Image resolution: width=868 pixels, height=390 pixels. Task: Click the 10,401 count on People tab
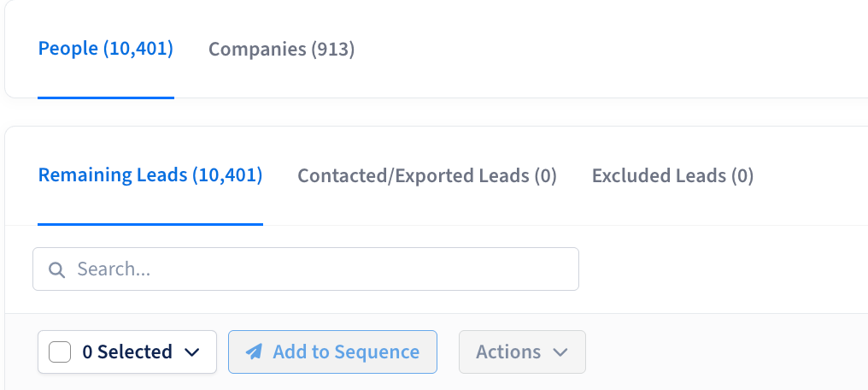point(138,49)
